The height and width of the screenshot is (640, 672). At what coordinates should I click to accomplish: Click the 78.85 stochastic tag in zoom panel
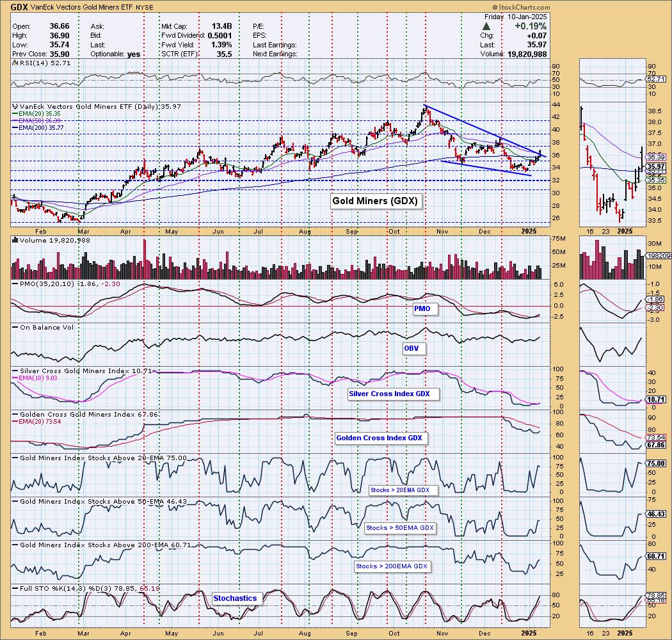coord(656,595)
